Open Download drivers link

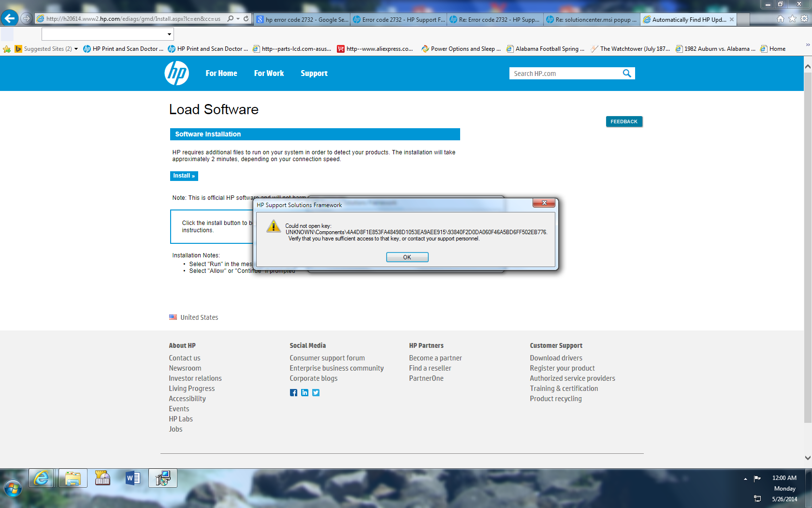pyautogui.click(x=556, y=358)
